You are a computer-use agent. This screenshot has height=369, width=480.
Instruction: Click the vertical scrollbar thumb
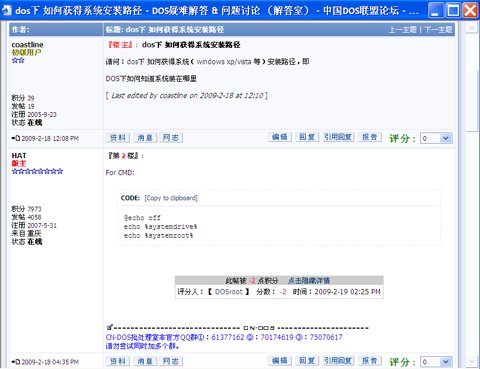pyautogui.click(x=472, y=102)
